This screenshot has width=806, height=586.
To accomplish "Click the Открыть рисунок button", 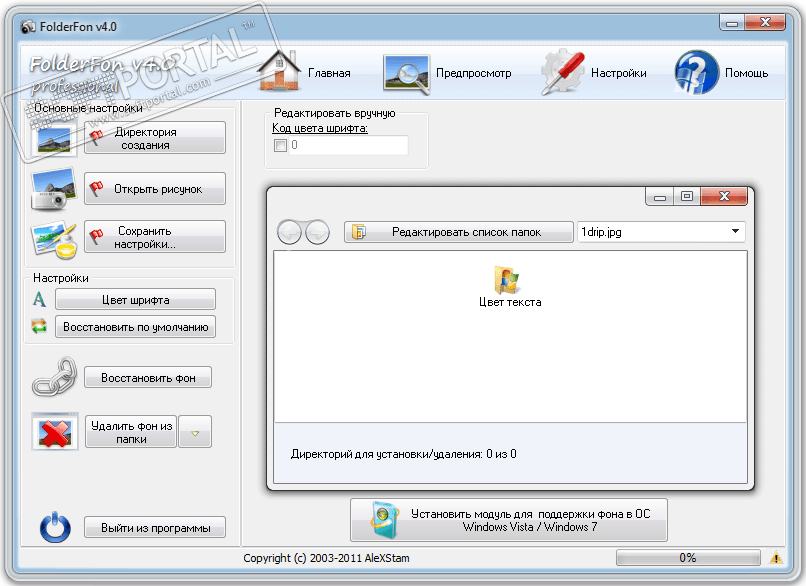I will click(x=155, y=189).
